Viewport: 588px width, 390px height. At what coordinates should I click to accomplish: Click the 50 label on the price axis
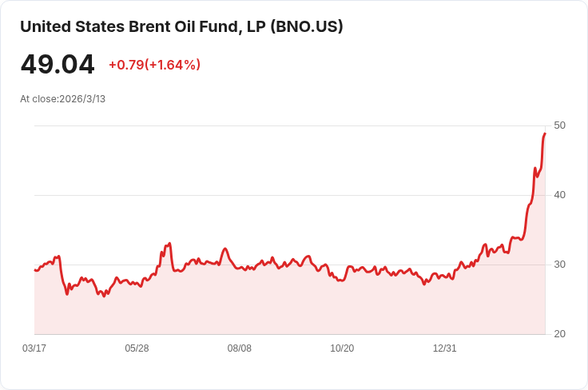coord(559,125)
